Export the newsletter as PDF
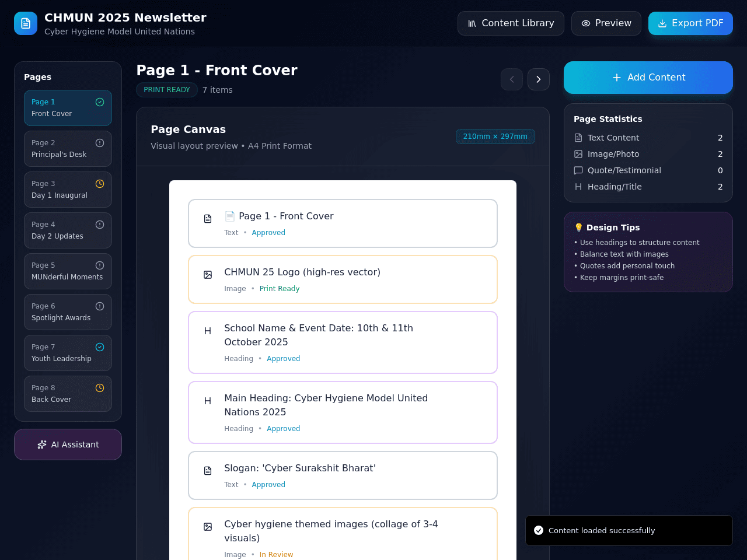Image resolution: width=747 pixels, height=560 pixels. pos(690,23)
